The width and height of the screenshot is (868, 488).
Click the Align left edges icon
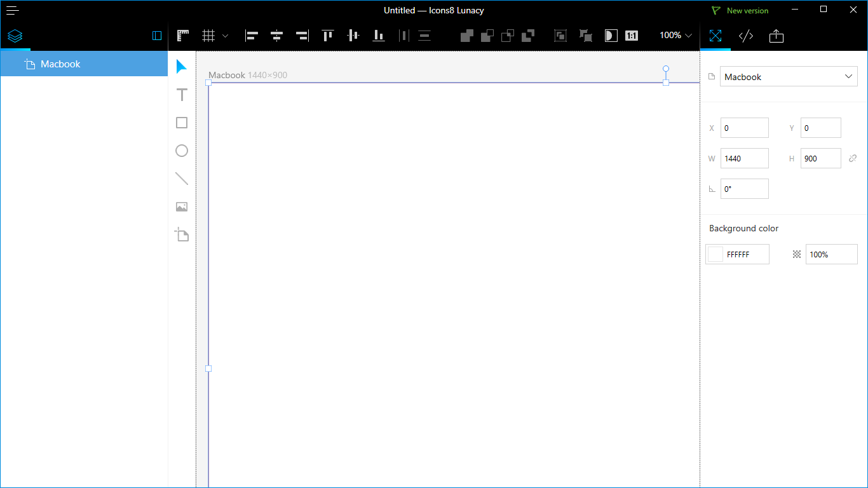[252, 36]
